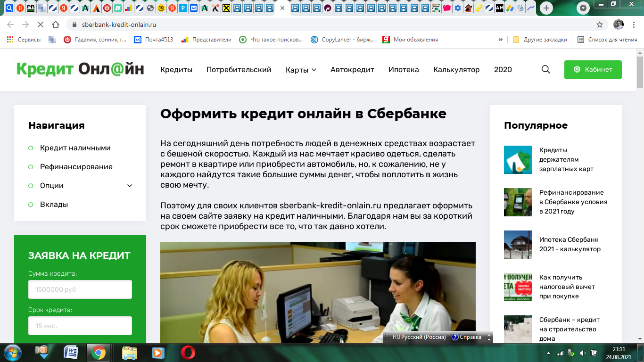Stop loading the page
Image resolution: width=644 pixels, height=362 pixels.
40,25
